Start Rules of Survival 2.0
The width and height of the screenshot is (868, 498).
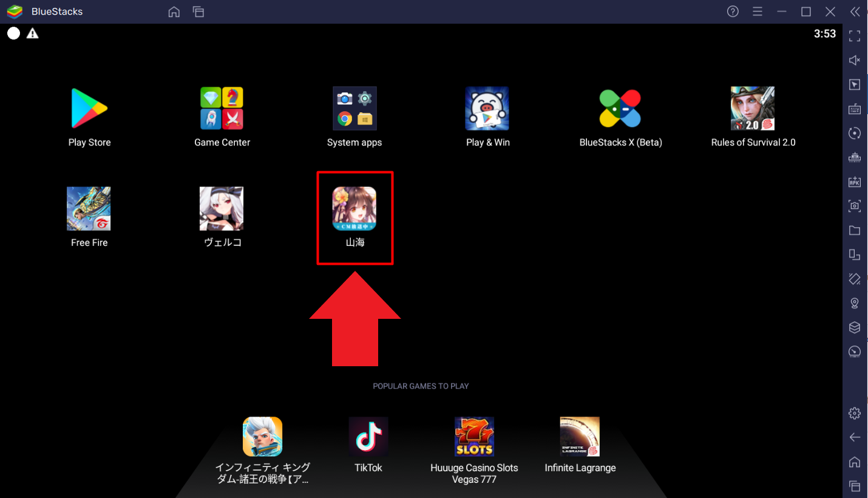[753, 108]
